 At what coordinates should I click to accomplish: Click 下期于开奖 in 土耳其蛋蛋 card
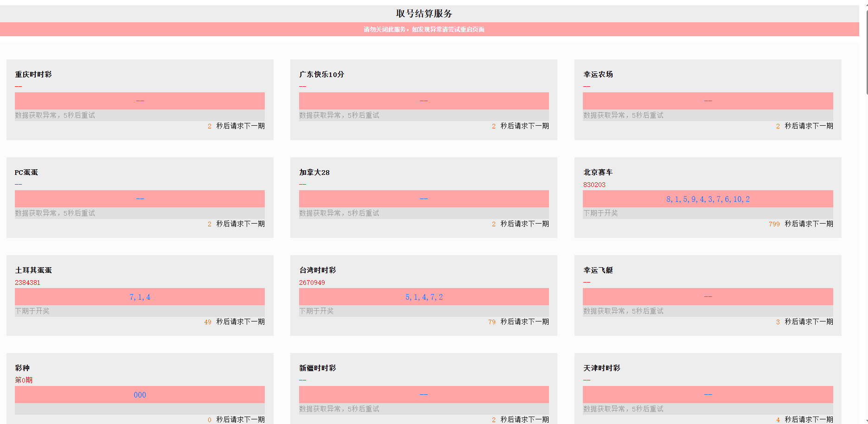(32, 311)
